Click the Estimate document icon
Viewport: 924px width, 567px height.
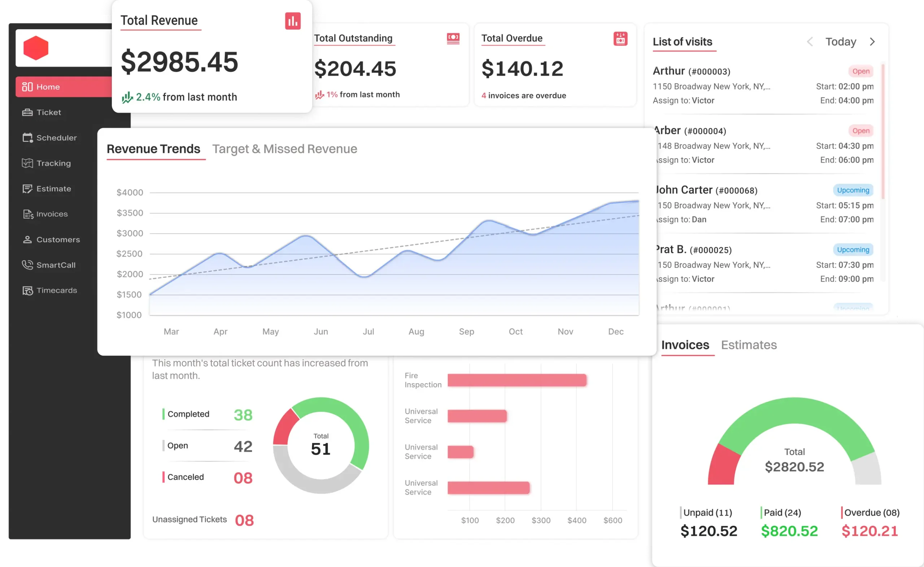[x=27, y=189]
